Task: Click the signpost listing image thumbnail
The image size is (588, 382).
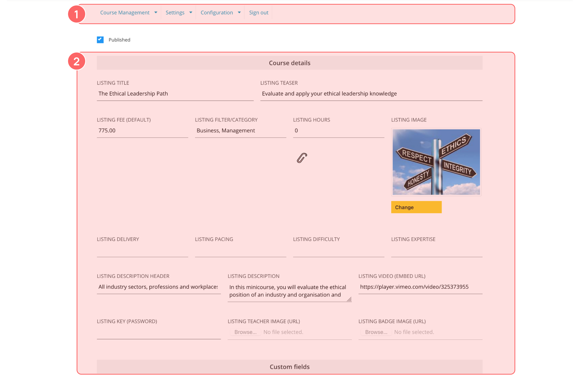Action: (436, 162)
